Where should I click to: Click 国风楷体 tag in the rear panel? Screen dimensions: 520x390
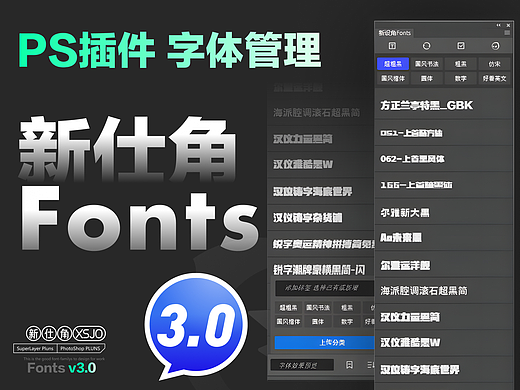288,322
